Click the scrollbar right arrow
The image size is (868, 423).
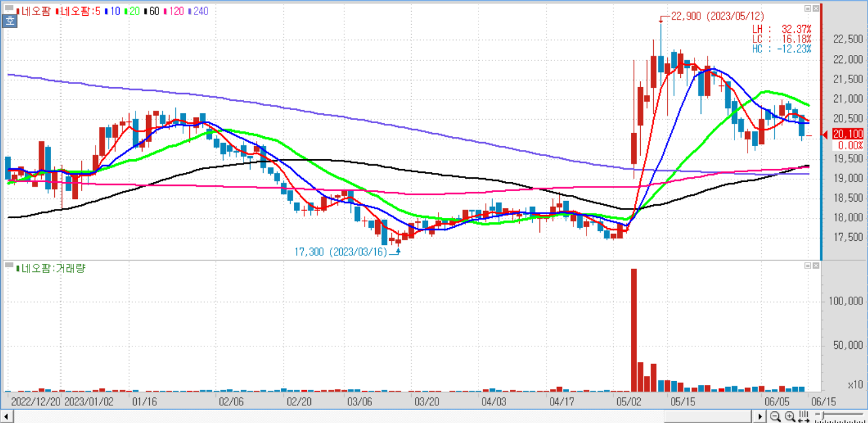click(x=760, y=416)
